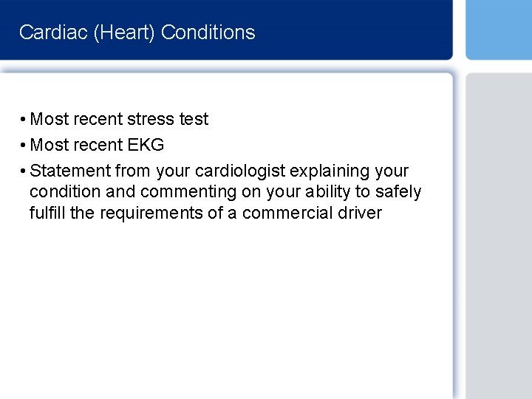Click the bullet dot before 'Most recent stress test'
Viewport: 532px width, 399px height.
coord(24,120)
